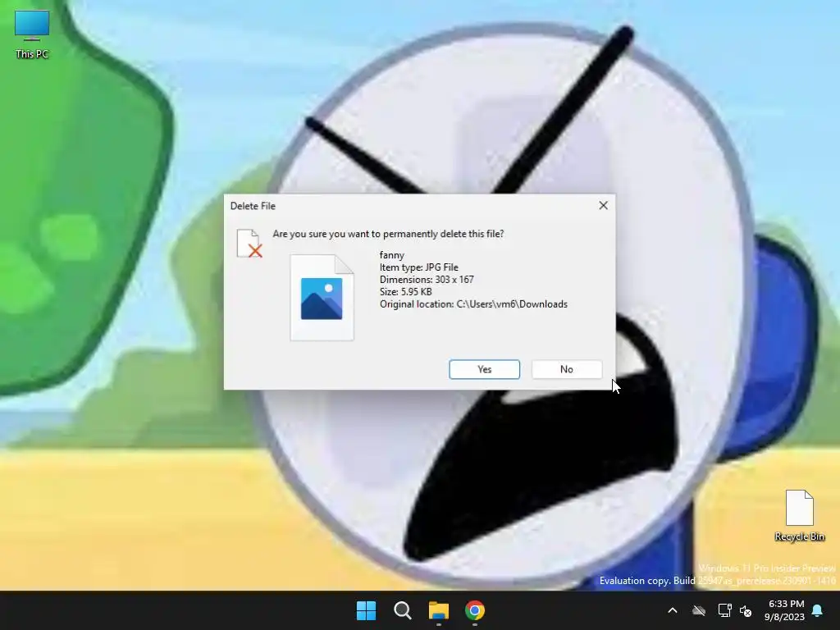The image size is (840, 630).
Task: Open taskbar Search
Action: [402, 610]
